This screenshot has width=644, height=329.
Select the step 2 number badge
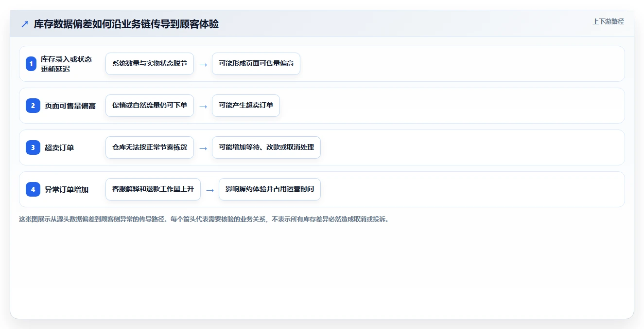point(33,106)
